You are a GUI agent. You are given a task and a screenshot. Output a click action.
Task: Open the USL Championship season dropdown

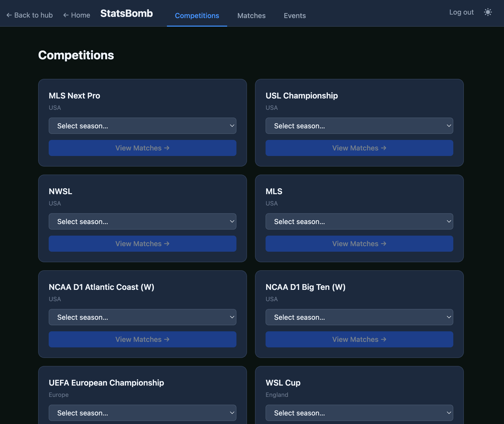click(x=359, y=126)
